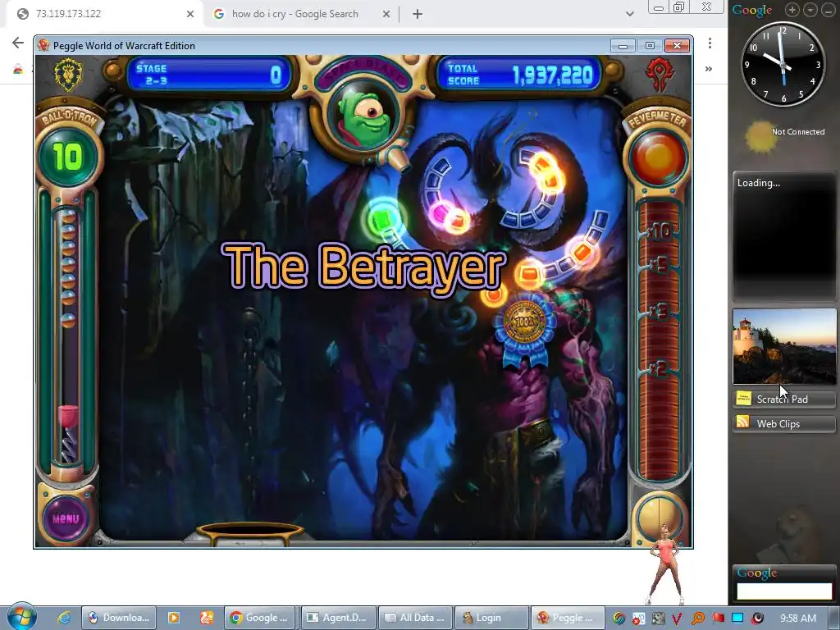Switch to the Agent.D taskbar window

(x=337, y=618)
